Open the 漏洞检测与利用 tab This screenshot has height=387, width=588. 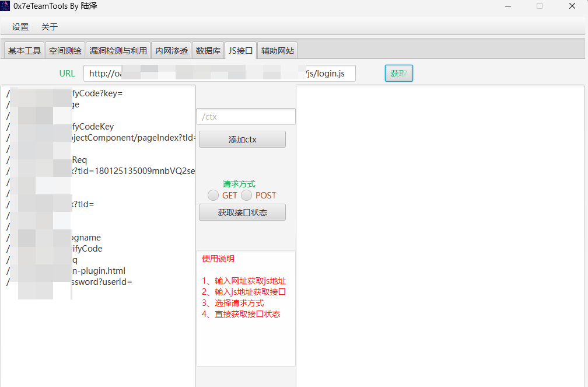[x=118, y=51]
